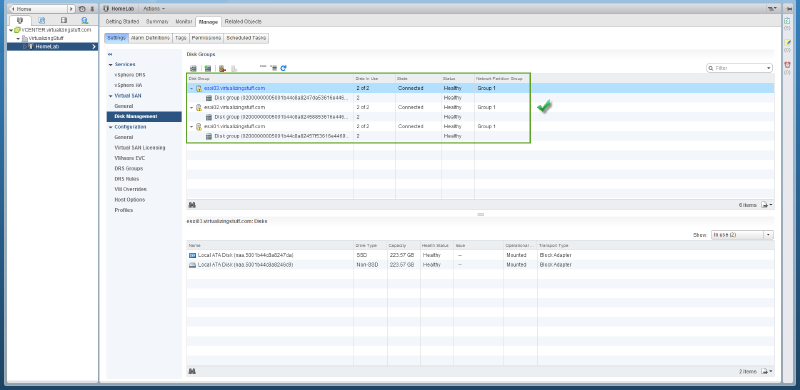Click the list options icon beside refresh
This screenshot has width=800, height=390.
pos(273,67)
